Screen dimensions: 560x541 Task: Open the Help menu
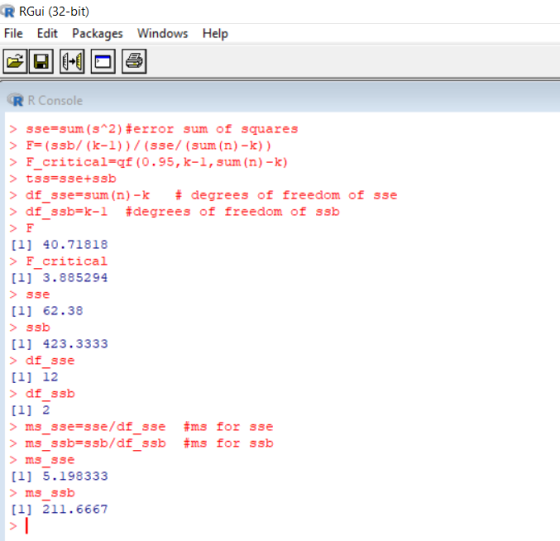click(215, 34)
